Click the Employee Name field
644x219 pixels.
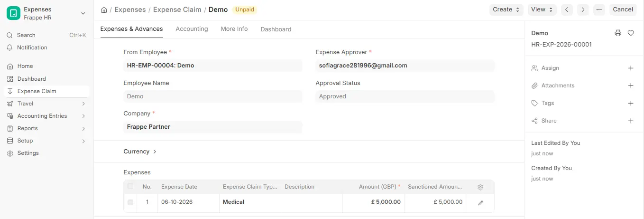(x=213, y=96)
